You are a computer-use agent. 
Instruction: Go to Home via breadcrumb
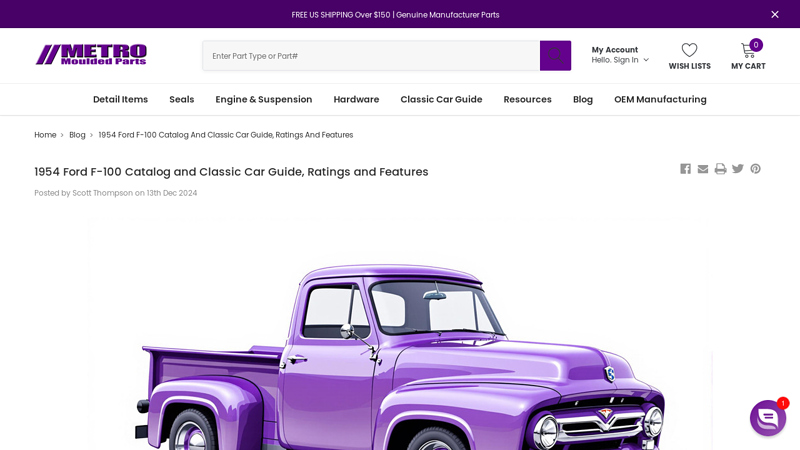pyautogui.click(x=45, y=135)
